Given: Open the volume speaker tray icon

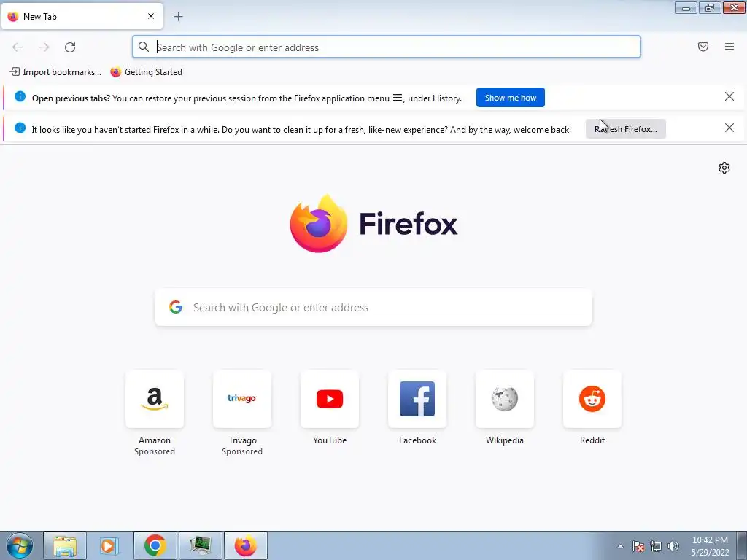Looking at the screenshot, I should (x=673, y=546).
